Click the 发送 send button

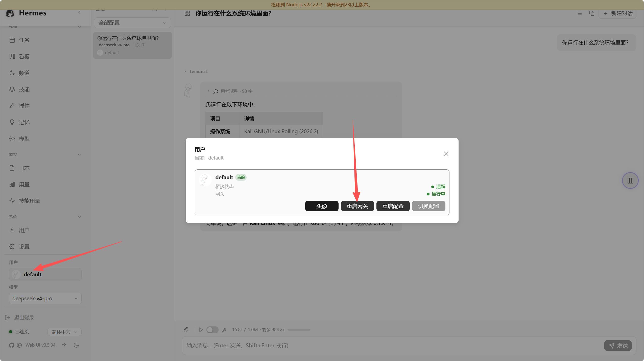tap(618, 346)
